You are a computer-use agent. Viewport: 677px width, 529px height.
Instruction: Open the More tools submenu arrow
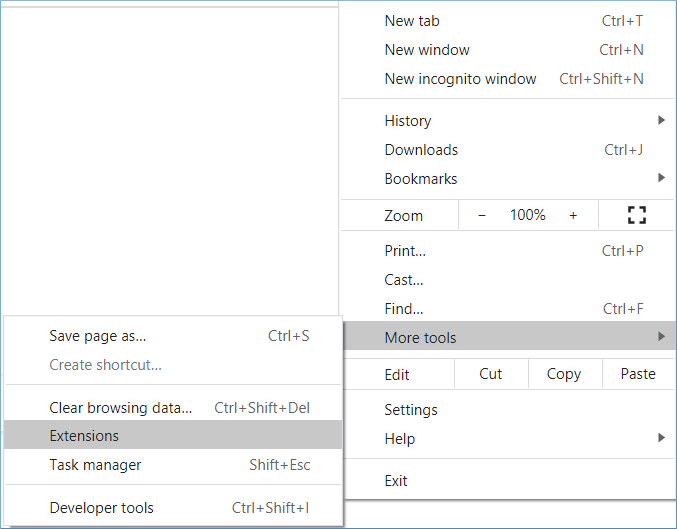pyautogui.click(x=661, y=336)
